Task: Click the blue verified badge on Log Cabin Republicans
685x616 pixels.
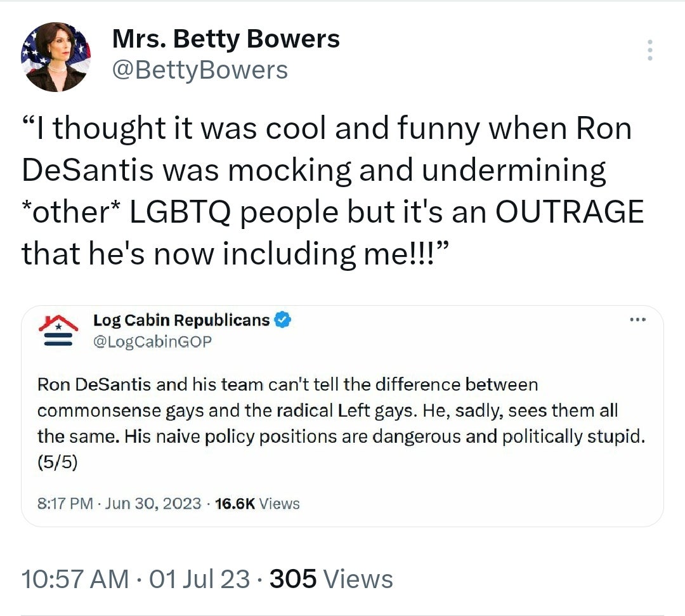Action: [x=283, y=320]
